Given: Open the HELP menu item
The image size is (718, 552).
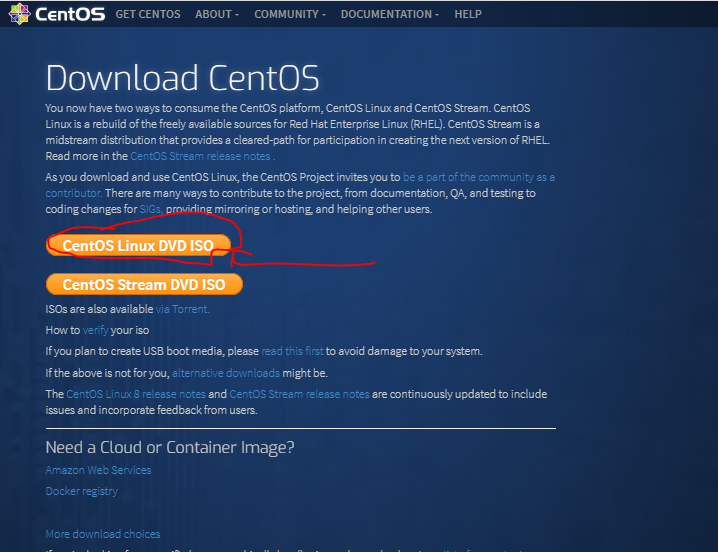Looking at the screenshot, I should tap(468, 14).
